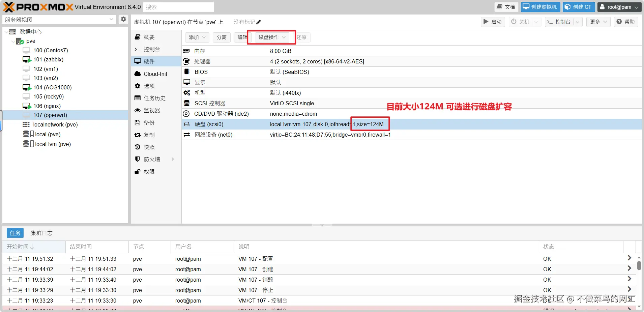
Task: Open the 任务历史 task history tab
Action: pyautogui.click(x=156, y=98)
